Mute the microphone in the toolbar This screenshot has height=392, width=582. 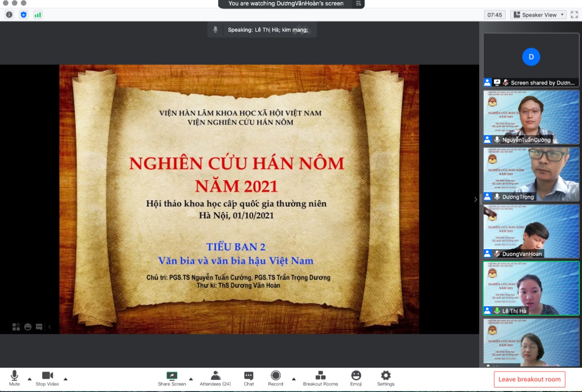14,377
